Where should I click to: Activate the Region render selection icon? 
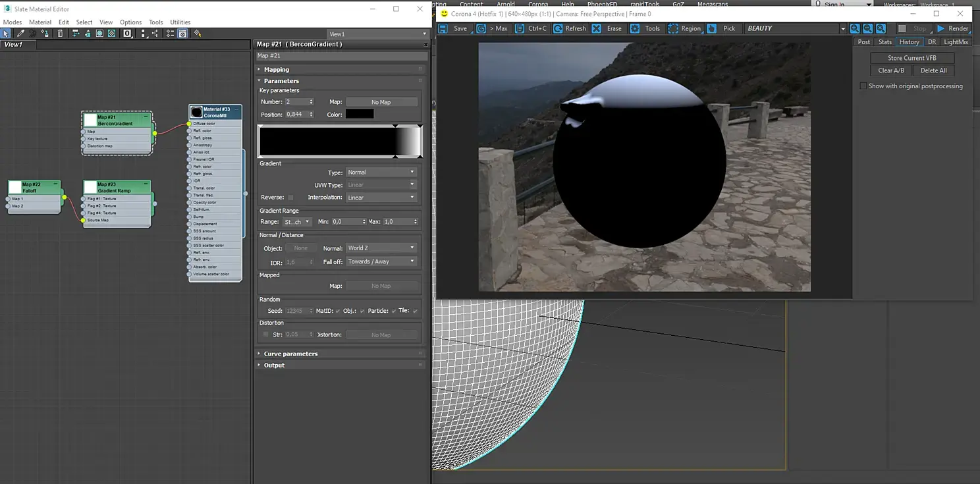(672, 28)
